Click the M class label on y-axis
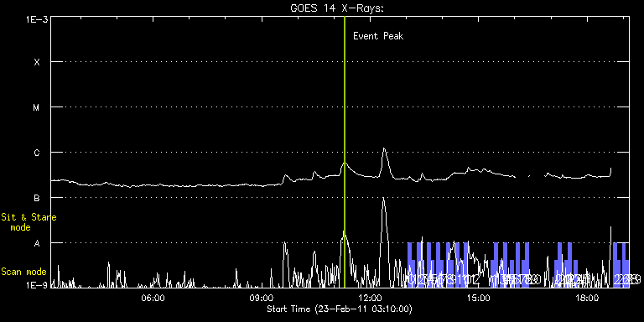Viewport: 644px width, 322px height. tap(37, 107)
